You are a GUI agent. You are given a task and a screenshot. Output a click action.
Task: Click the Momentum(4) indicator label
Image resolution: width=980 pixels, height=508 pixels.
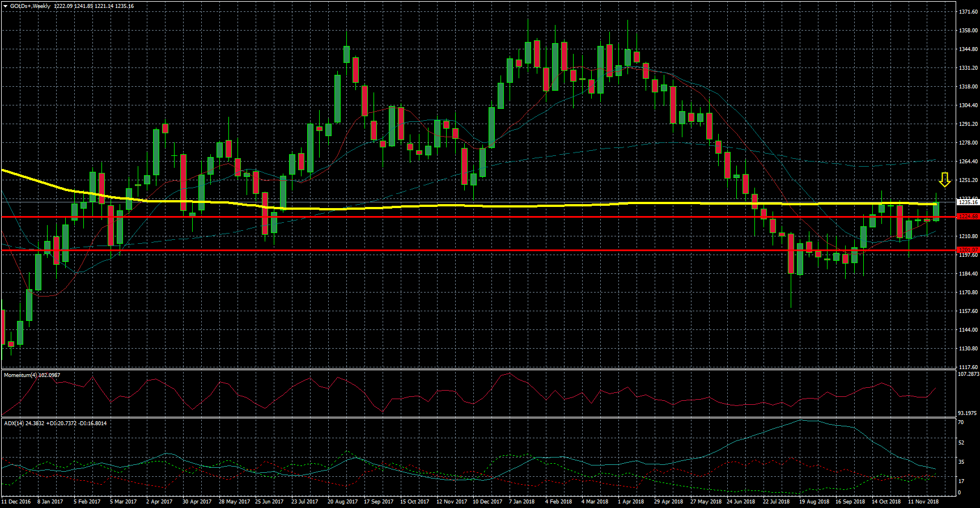pyautogui.click(x=32, y=375)
